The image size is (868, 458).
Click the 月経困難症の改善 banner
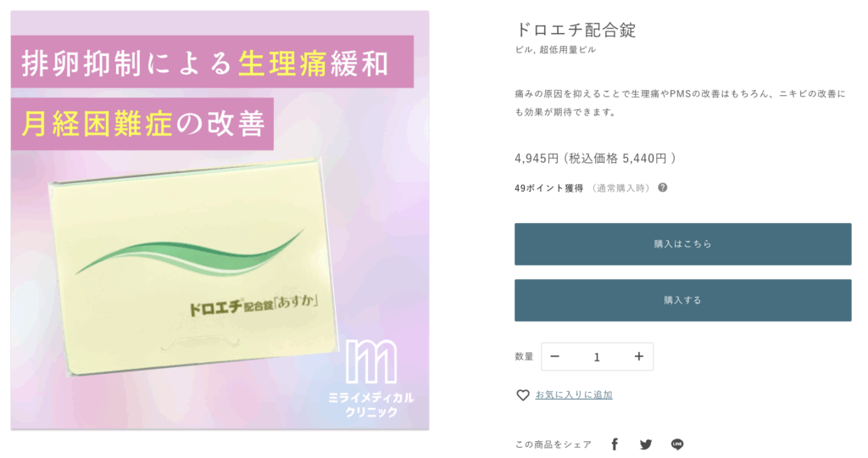142,124
